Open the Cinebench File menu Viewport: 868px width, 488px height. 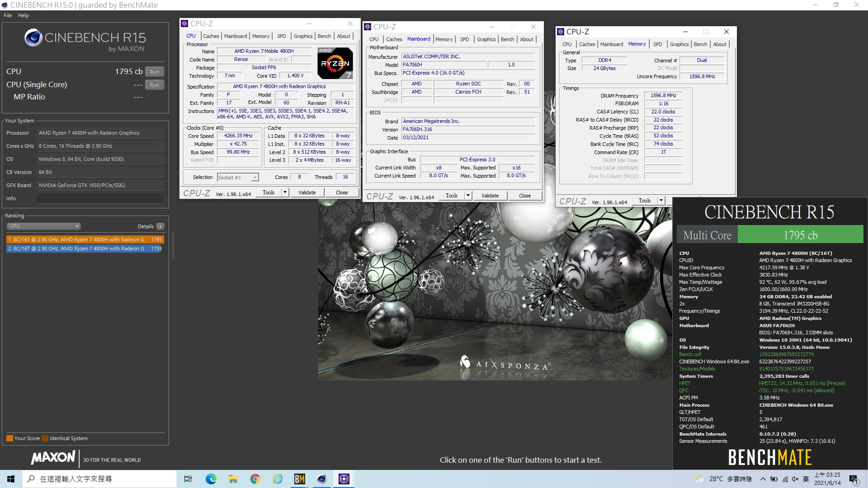pyautogui.click(x=8, y=15)
